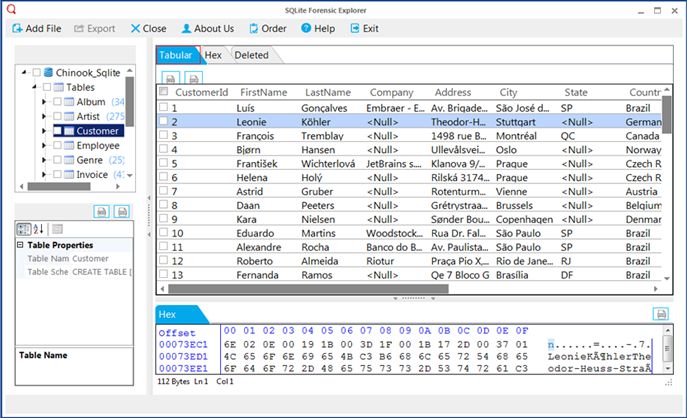Image resolution: width=687 pixels, height=418 pixels.
Task: Expand the Album tree node
Action: [x=44, y=102]
